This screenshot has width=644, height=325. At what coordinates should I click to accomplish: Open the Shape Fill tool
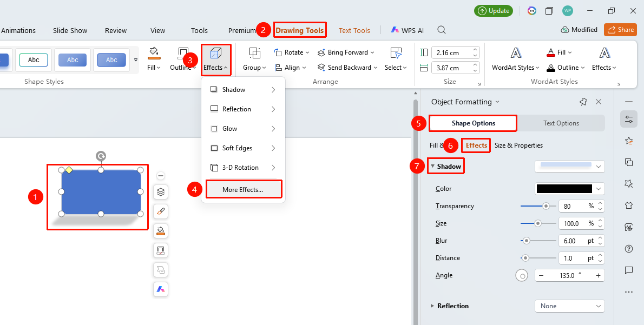pyautogui.click(x=154, y=59)
